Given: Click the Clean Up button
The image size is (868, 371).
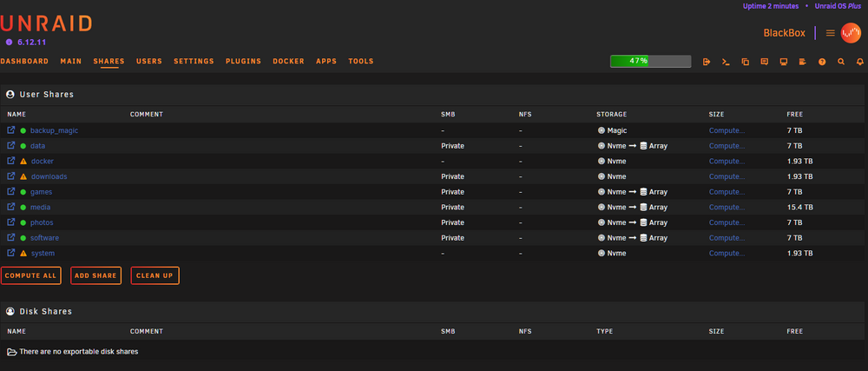Looking at the screenshot, I should coord(155,275).
